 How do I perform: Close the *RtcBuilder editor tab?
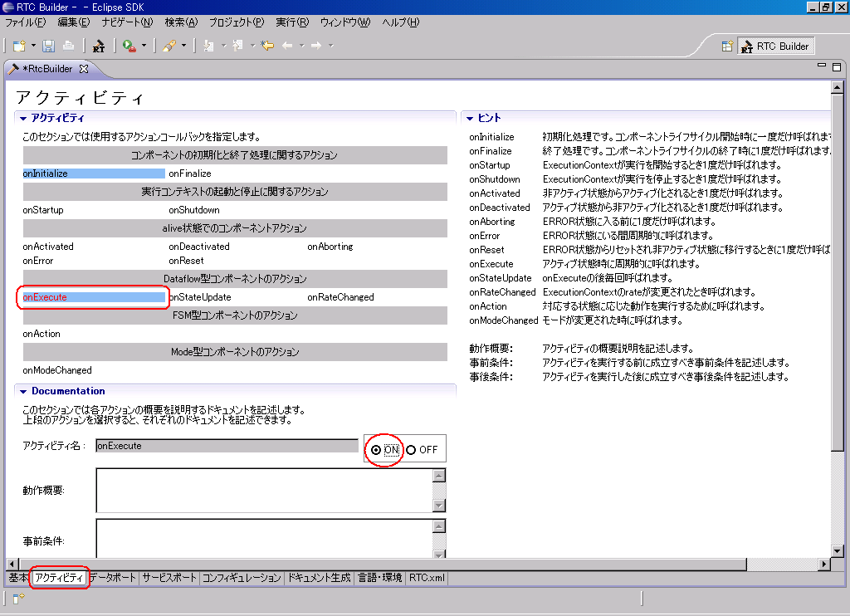tap(84, 69)
